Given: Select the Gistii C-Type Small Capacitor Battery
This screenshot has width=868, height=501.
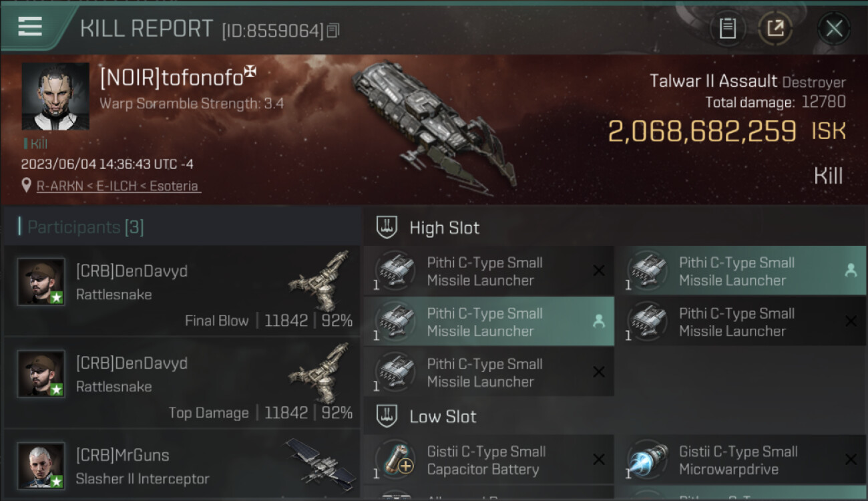Looking at the screenshot, I should [x=489, y=460].
